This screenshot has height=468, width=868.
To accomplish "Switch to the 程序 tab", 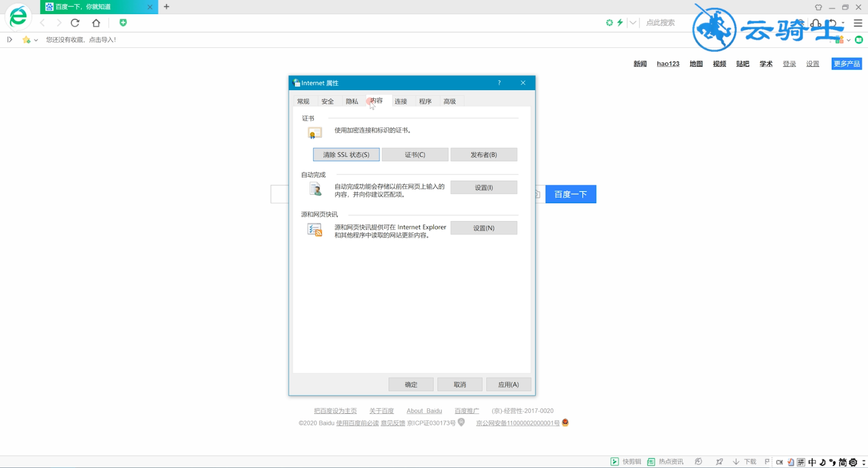I will point(425,101).
